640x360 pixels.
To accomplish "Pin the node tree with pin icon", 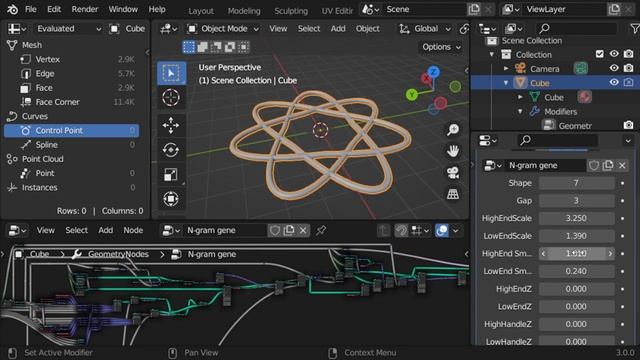I will point(321,231).
